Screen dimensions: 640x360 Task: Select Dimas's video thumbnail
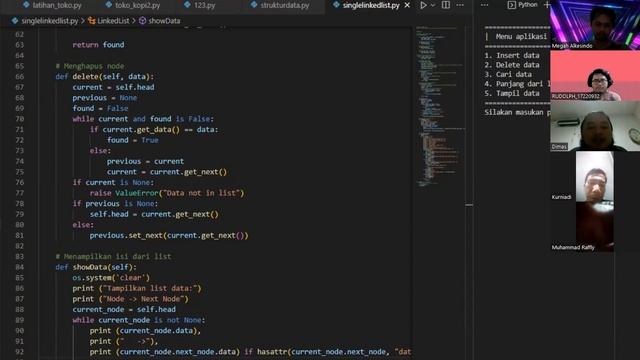(595, 126)
